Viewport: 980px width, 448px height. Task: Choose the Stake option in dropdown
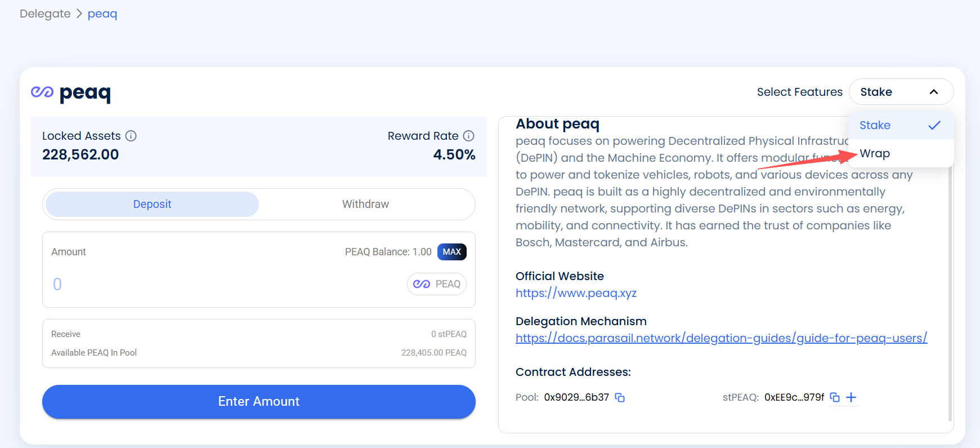[x=901, y=125]
